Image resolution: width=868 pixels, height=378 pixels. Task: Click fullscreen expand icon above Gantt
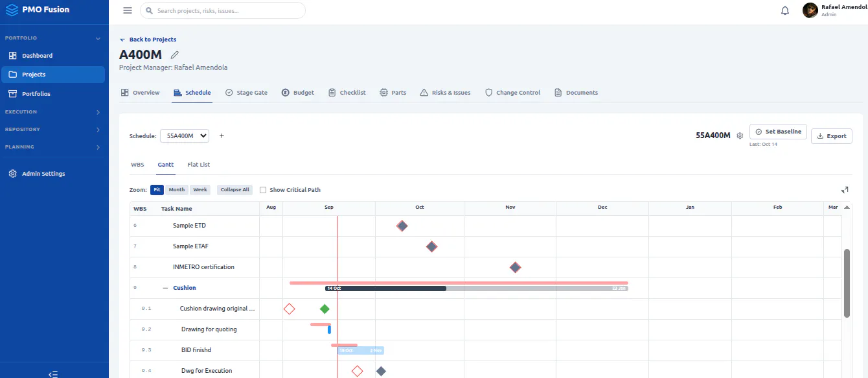point(845,190)
